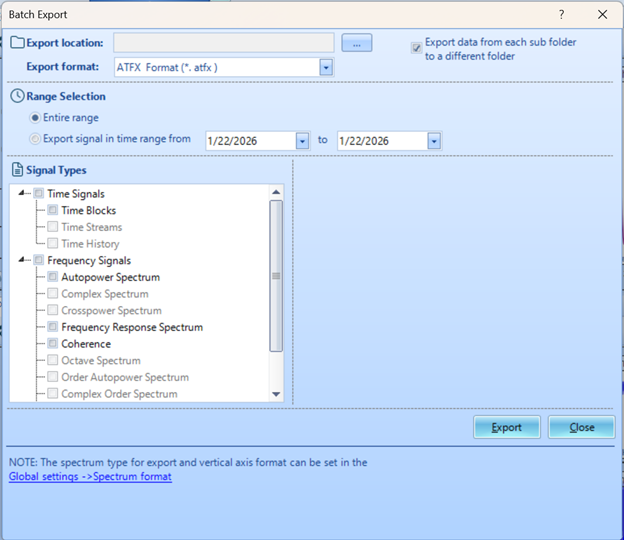Click the signal list scrollbar down arrow
The height and width of the screenshot is (540, 624).
click(x=277, y=395)
